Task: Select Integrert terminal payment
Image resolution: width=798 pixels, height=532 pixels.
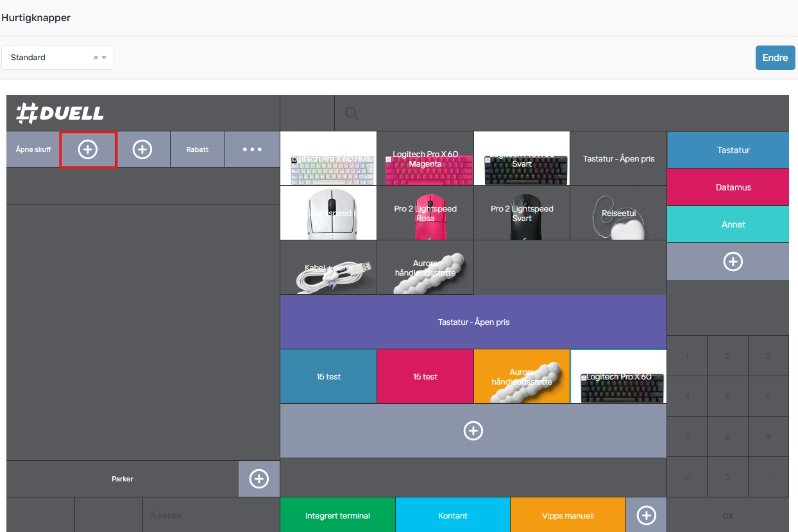Action: [337, 515]
